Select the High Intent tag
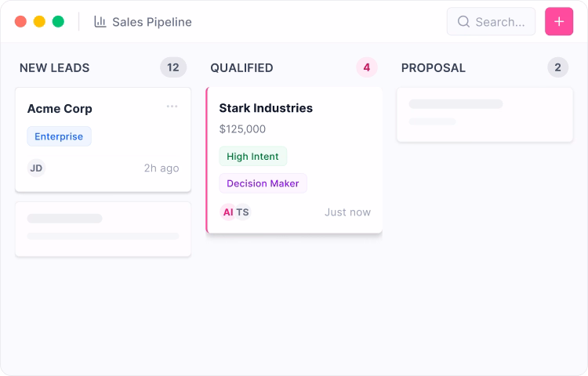This screenshot has width=588, height=376. (252, 157)
